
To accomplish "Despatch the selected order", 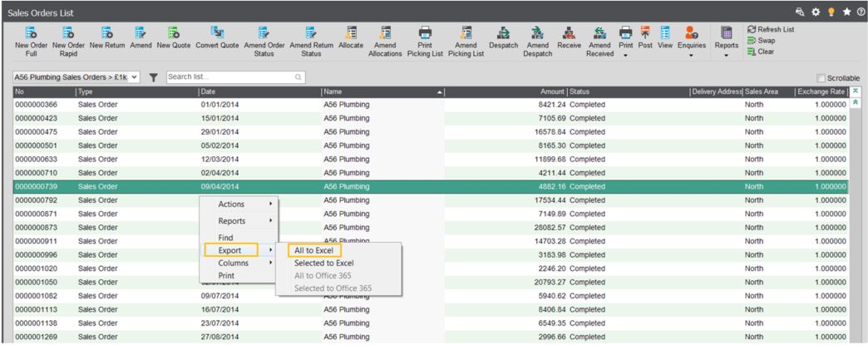I will [x=503, y=37].
